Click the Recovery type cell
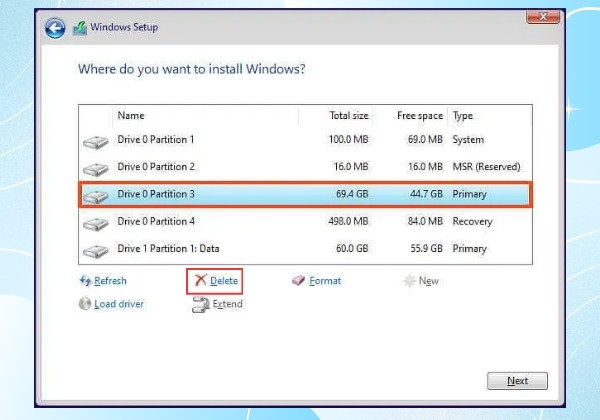Image resolution: width=600 pixels, height=420 pixels. [472, 221]
